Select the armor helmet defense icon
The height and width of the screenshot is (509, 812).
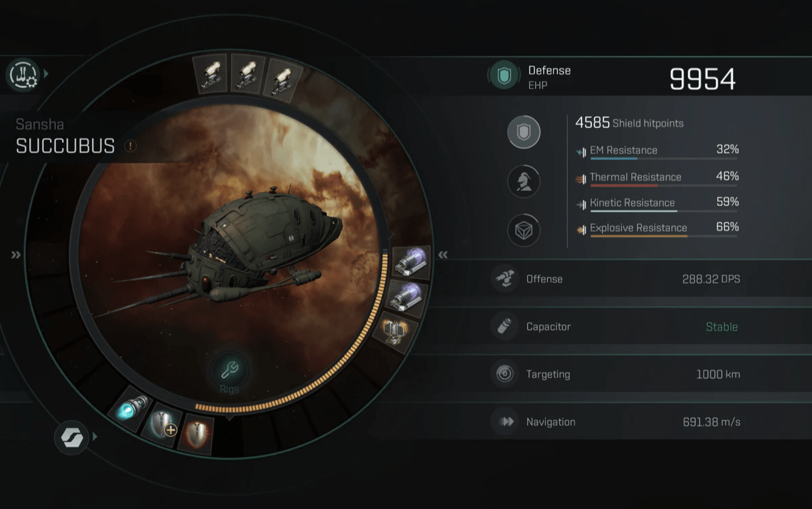[x=523, y=182]
